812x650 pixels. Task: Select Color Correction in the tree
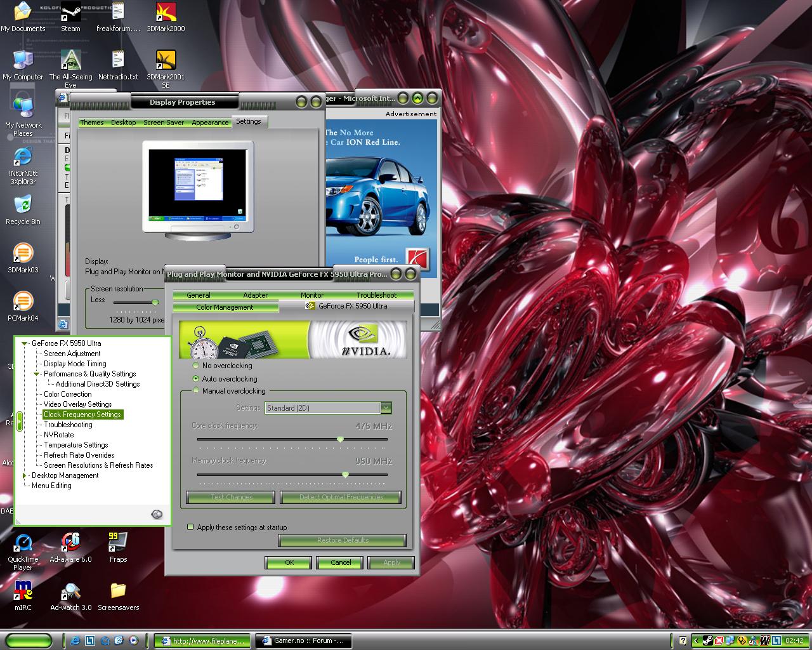click(67, 394)
